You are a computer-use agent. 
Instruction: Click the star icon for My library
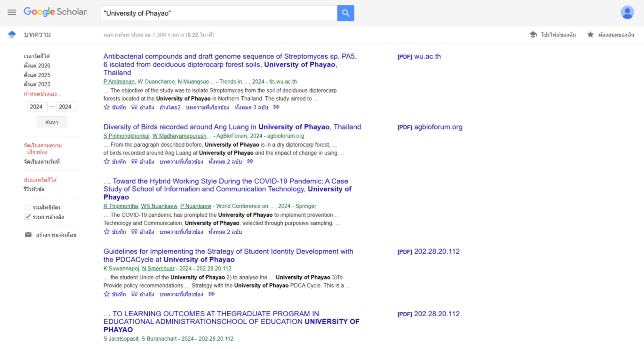pos(591,35)
